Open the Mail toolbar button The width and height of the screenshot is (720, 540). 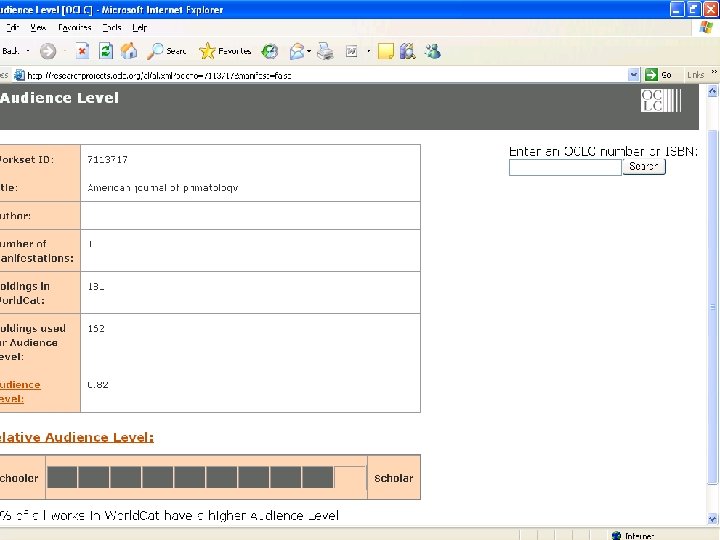click(297, 51)
